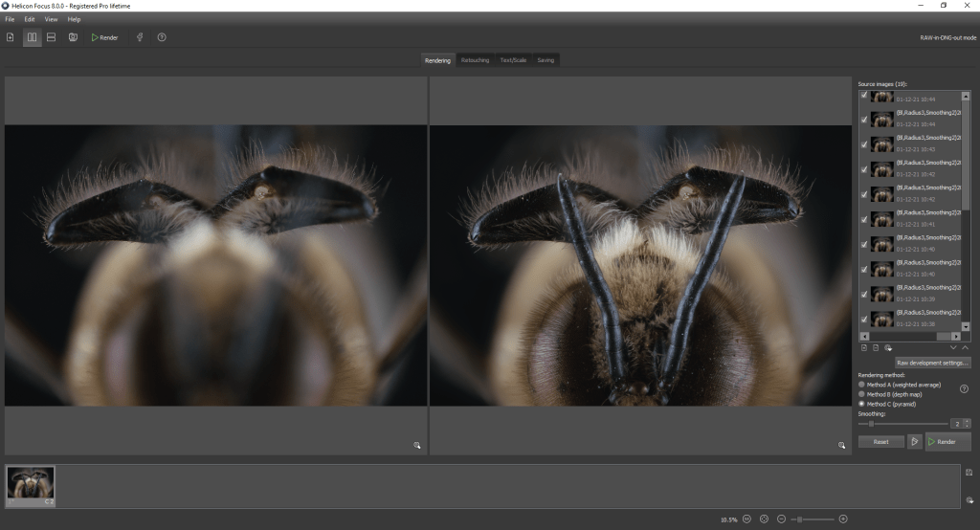Click the add images icon in the toolbar
The width and height of the screenshot is (980, 530).
click(x=11, y=37)
